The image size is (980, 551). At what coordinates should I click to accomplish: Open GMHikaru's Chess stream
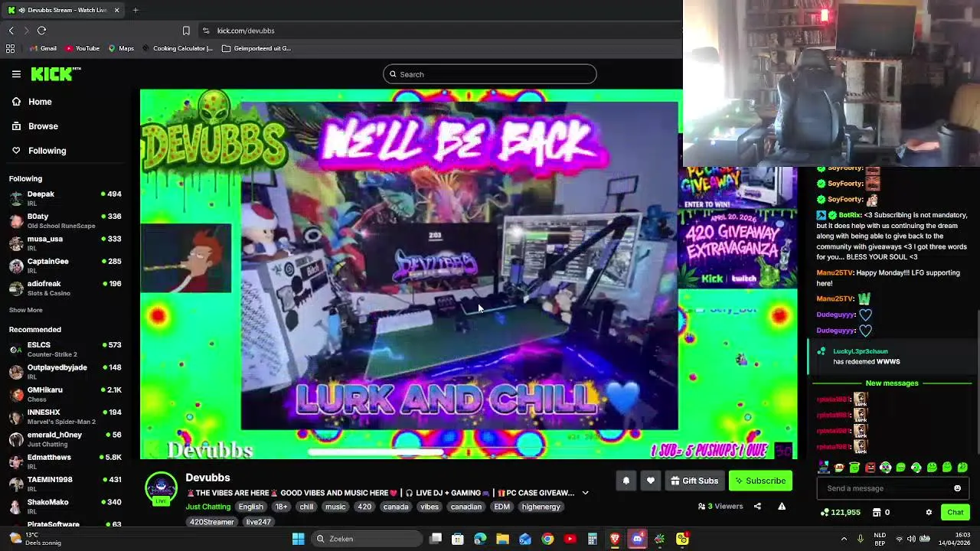[x=66, y=394]
